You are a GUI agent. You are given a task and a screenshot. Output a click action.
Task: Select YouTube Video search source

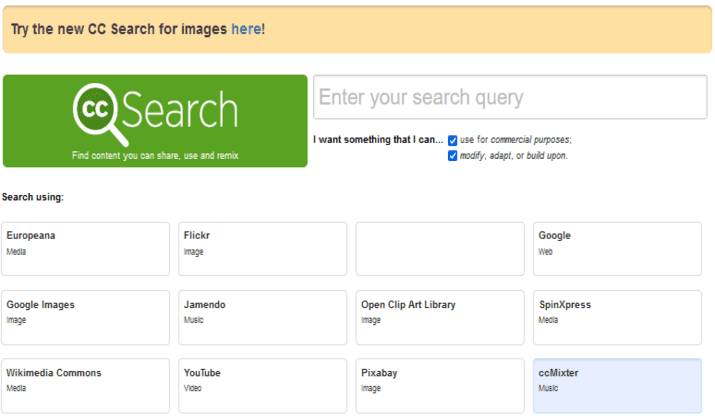(x=263, y=386)
